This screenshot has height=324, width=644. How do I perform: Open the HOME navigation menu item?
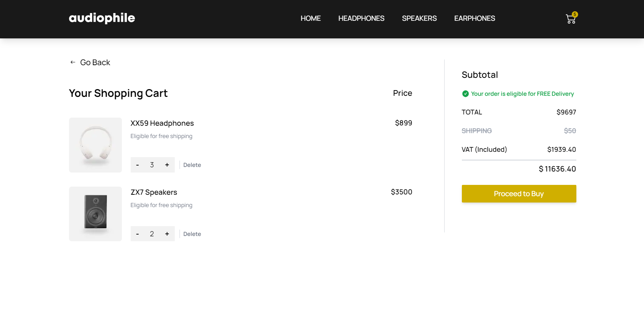pyautogui.click(x=310, y=18)
